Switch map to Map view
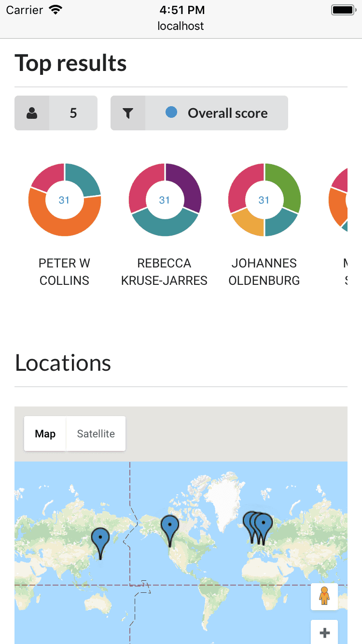Viewport: 362px width, 644px height. (45, 434)
